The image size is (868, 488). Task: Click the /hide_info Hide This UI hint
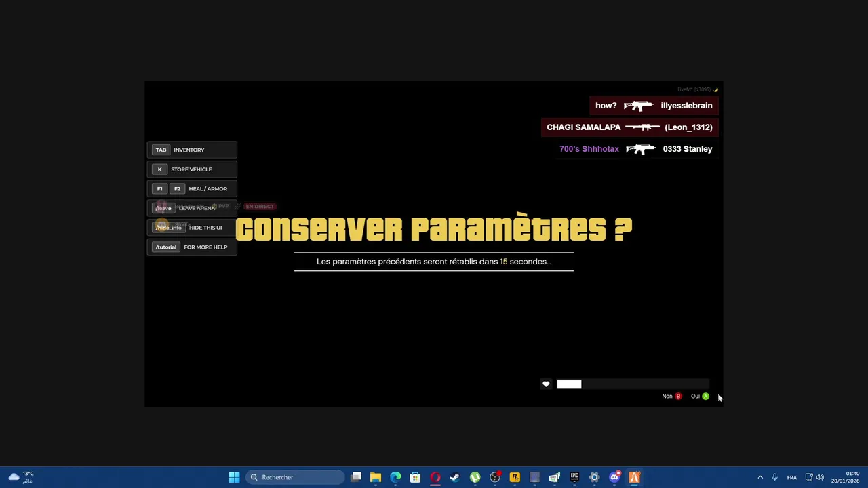pos(192,228)
